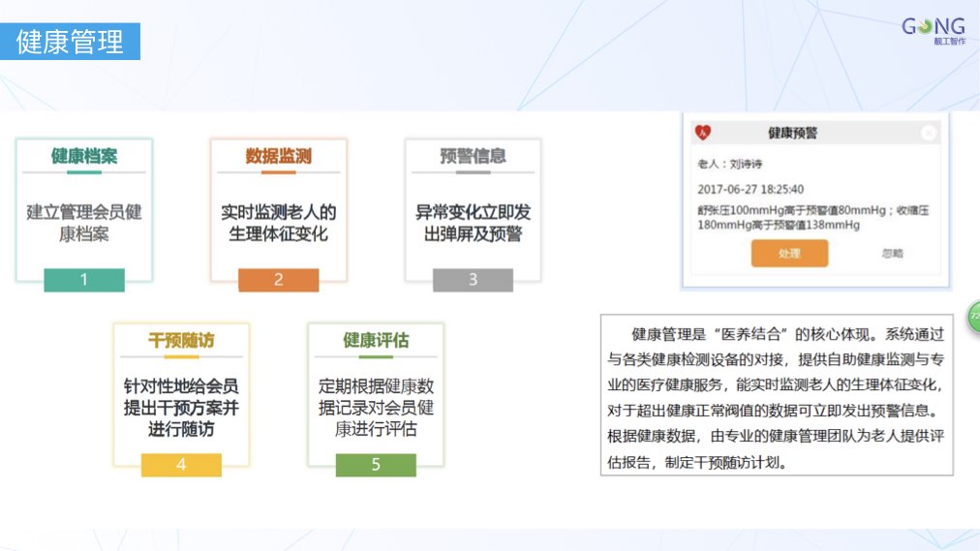Click the 健康档案 card heading
980x551 pixels.
click(84, 156)
